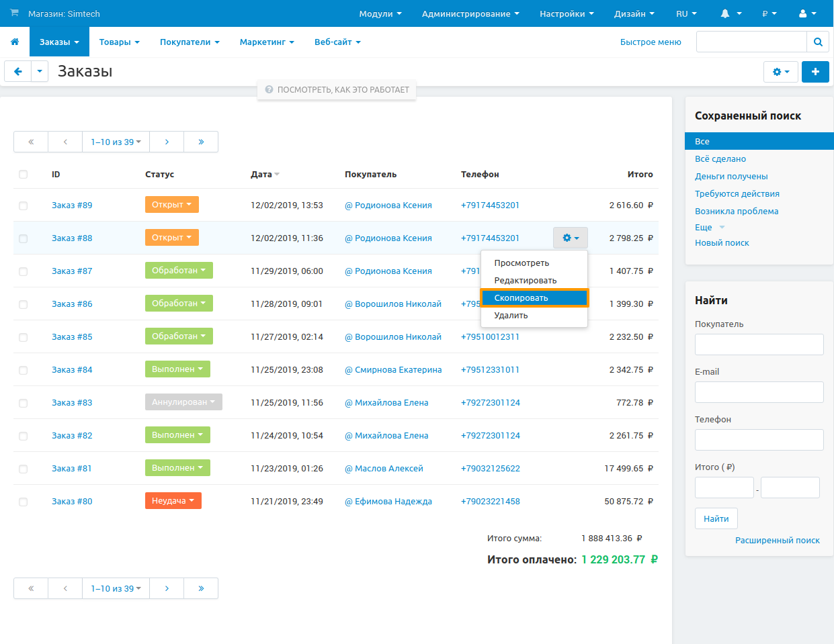Viewport: 834px width, 644px height.
Task: Open the top 1–10 из 39 pagination dropdown
Action: point(116,142)
